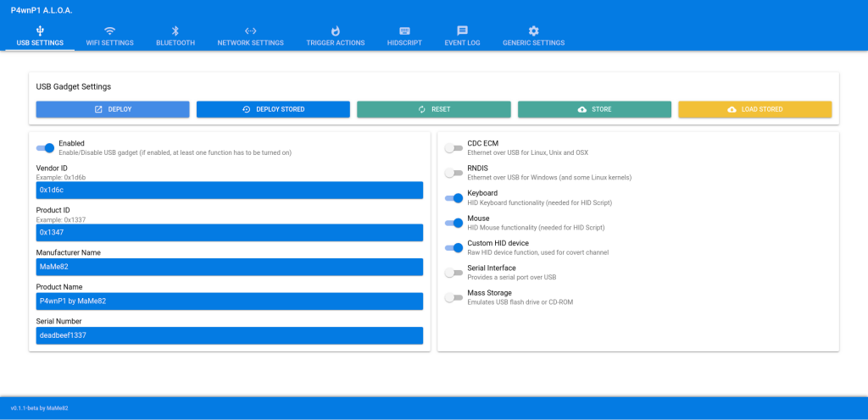This screenshot has width=868, height=420.
Task: Click the green Reset button
Action: (433, 109)
